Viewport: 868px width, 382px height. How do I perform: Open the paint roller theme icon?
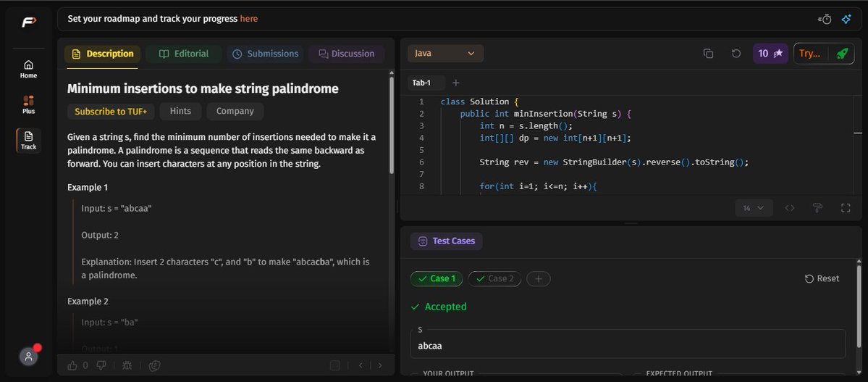pos(817,208)
